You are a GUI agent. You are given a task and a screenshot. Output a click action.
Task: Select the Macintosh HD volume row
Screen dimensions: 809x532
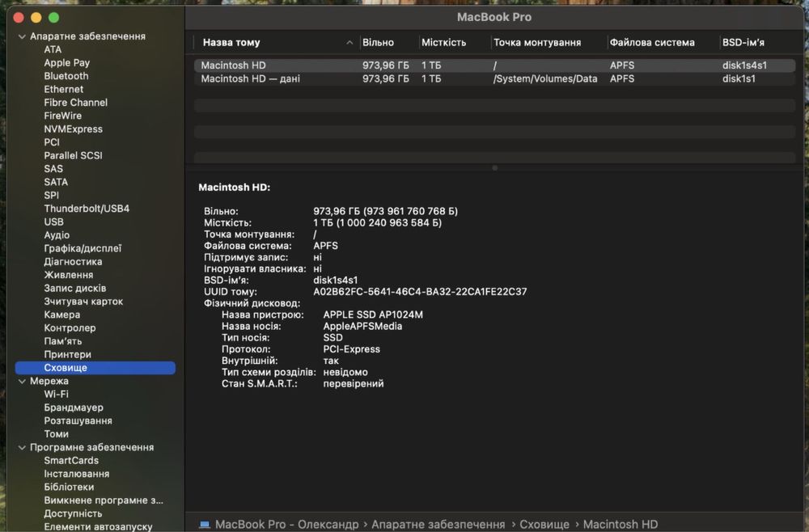coord(494,65)
